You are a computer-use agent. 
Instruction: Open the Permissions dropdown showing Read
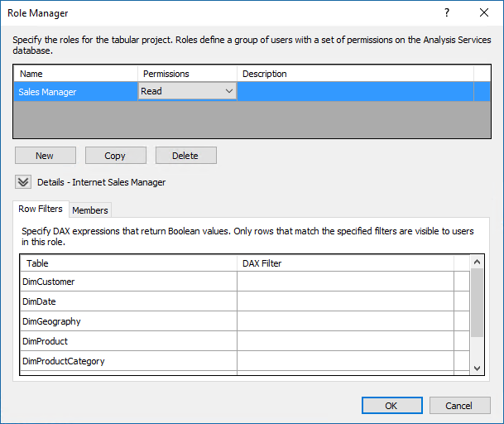(x=187, y=91)
